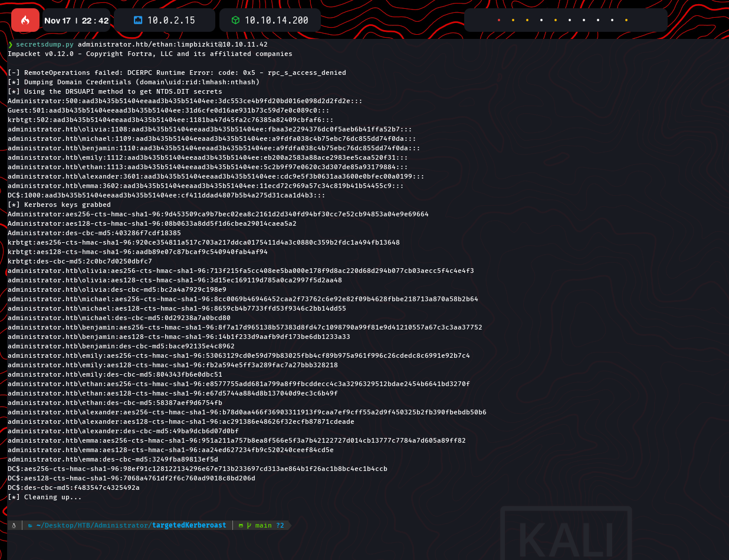Click the git branch icon before main
Screen dimensions: 729x560
pyautogui.click(x=249, y=525)
